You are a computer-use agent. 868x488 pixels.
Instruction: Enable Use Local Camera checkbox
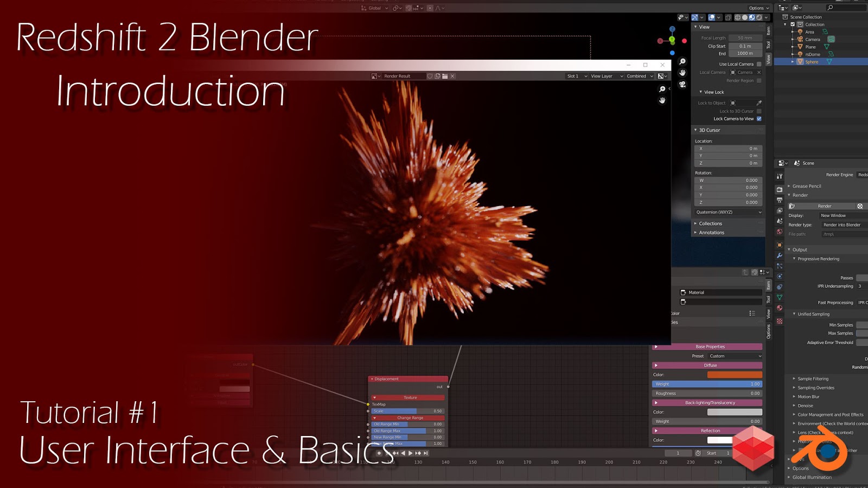[x=759, y=64]
